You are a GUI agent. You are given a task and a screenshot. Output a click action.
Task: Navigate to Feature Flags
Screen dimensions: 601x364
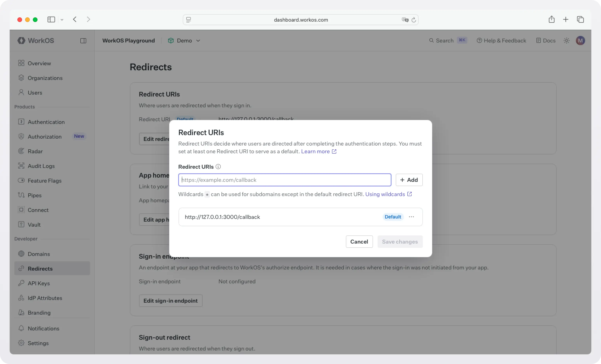click(x=45, y=181)
